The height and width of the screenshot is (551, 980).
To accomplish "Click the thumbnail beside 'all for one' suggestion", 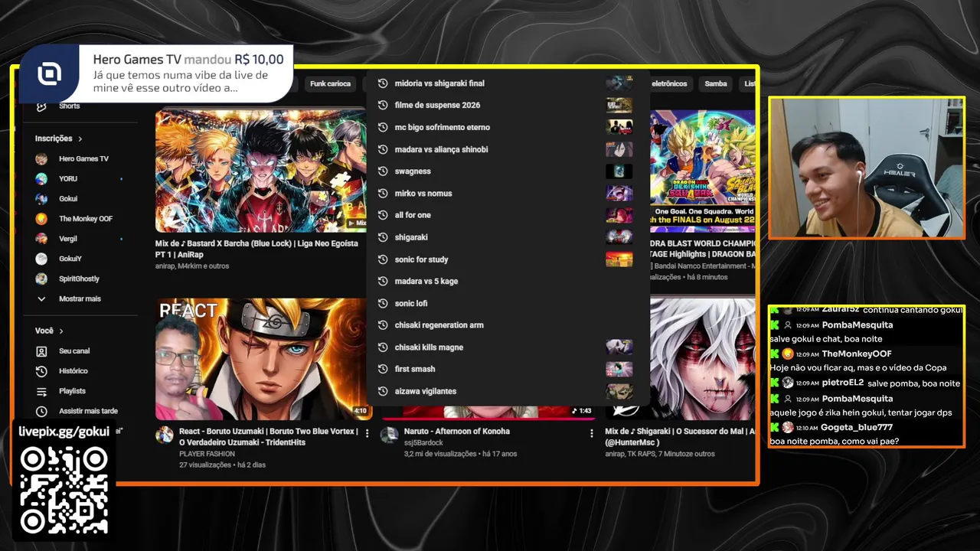I will tap(619, 215).
